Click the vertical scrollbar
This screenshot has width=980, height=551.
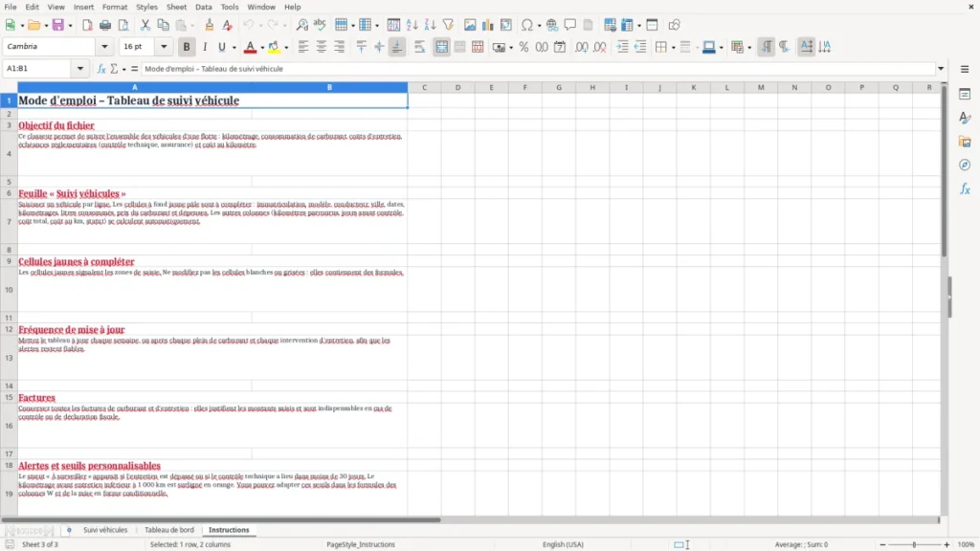[x=944, y=172]
